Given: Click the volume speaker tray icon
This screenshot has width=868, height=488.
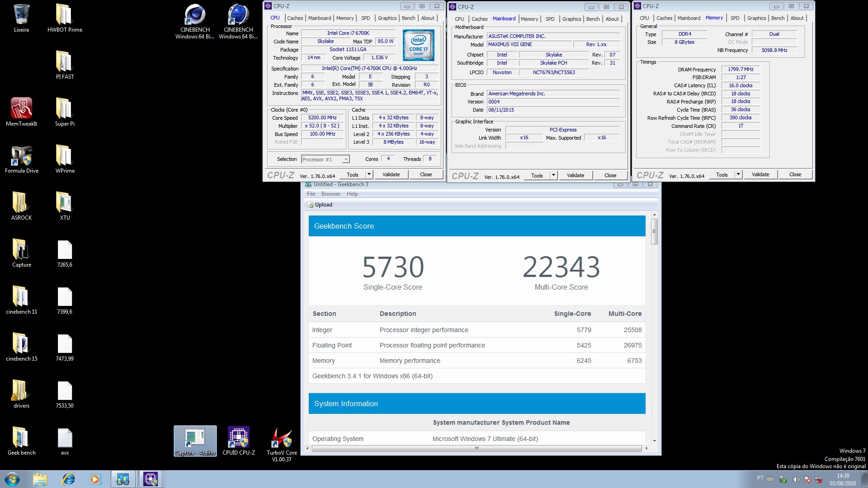Looking at the screenshot, I should point(796,479).
